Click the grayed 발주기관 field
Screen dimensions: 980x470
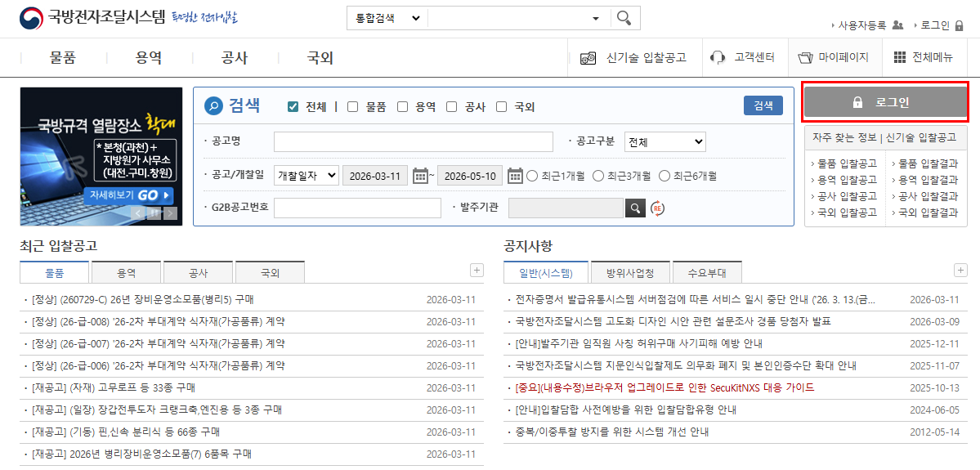[566, 208]
